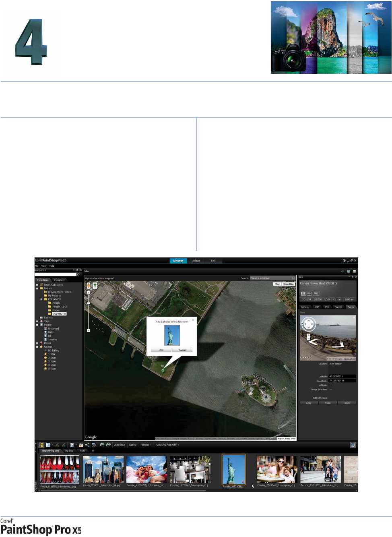
Task: Collapse the People tree node
Action: coord(37,325)
